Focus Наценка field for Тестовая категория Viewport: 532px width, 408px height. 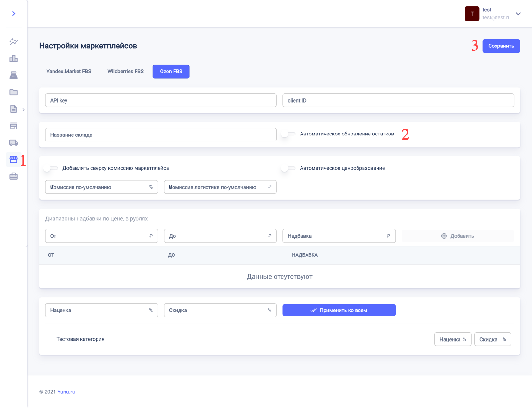[453, 339]
